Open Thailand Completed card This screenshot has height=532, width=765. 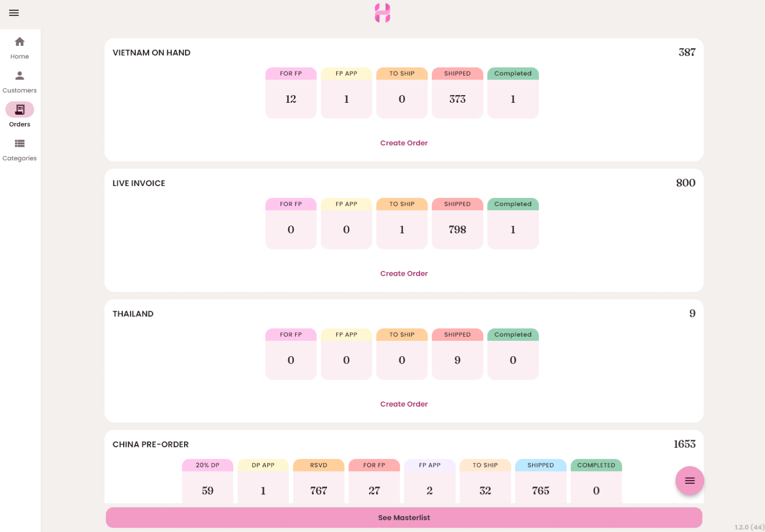click(x=513, y=354)
